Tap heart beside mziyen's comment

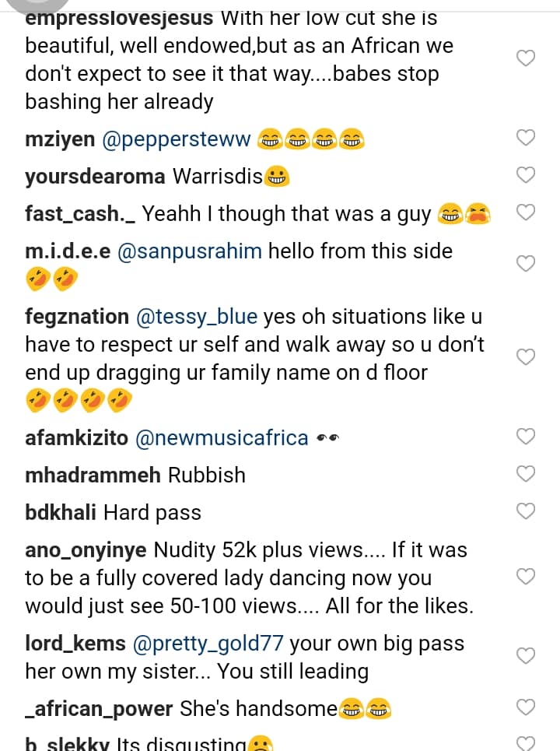tap(527, 139)
